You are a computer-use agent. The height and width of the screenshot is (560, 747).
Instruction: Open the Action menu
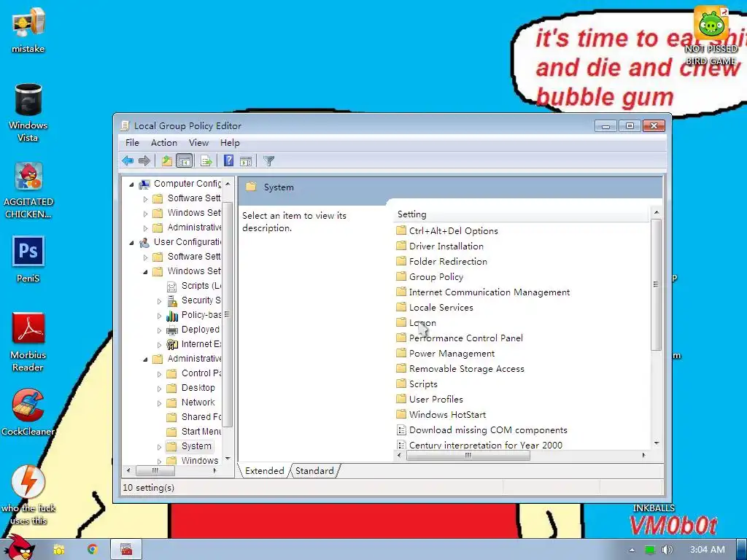pos(164,143)
